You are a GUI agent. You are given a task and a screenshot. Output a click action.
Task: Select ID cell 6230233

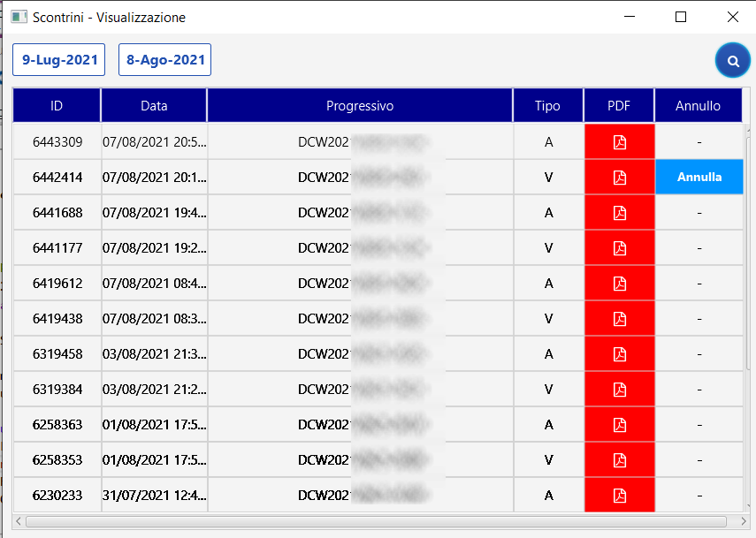(57, 495)
